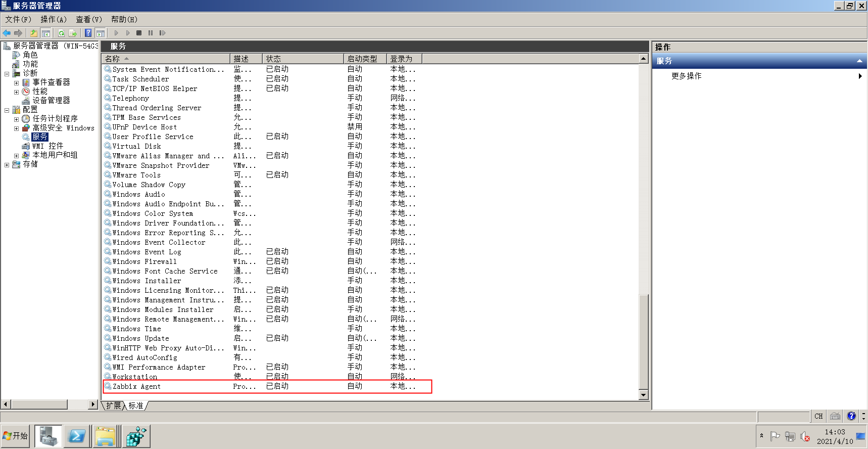
Task: Open Windows Explorer from the taskbar
Action: [x=106, y=436]
